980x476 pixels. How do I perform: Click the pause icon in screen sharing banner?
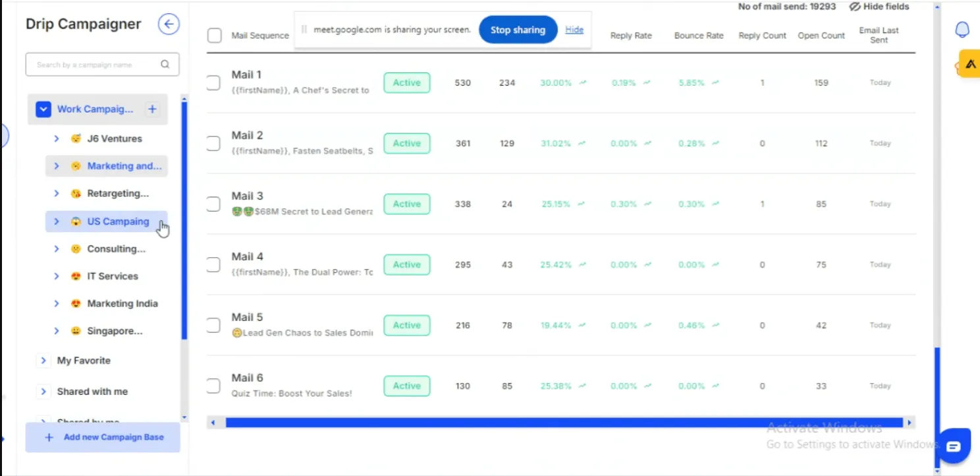pyautogui.click(x=303, y=29)
